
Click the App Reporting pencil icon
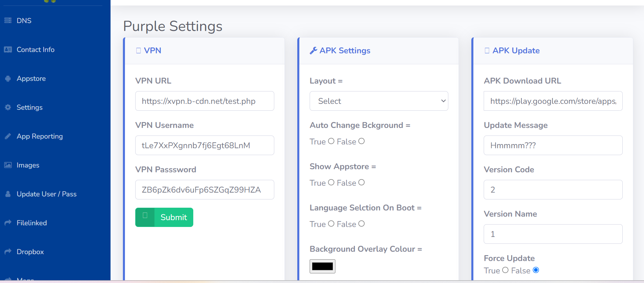(x=8, y=137)
